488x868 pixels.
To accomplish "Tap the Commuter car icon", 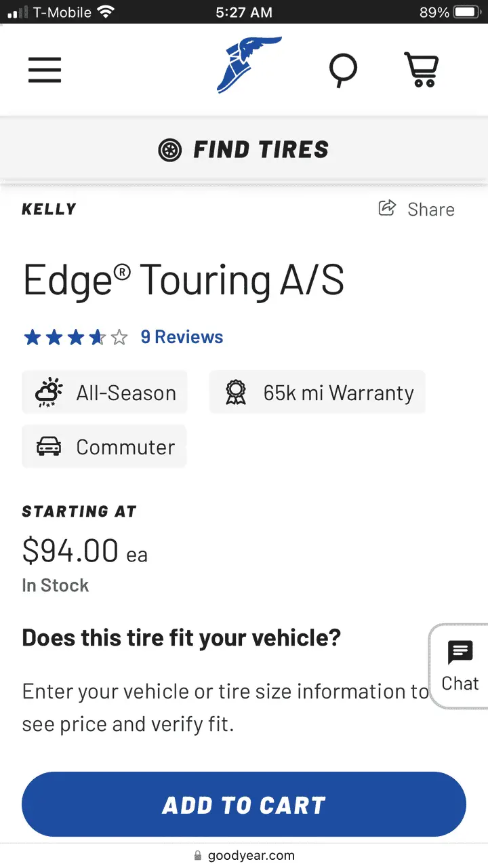I will (x=49, y=447).
